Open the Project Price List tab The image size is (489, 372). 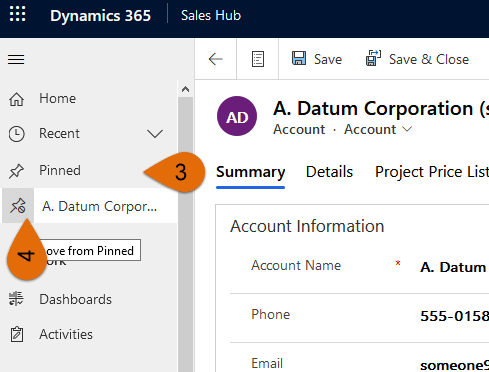pos(432,172)
